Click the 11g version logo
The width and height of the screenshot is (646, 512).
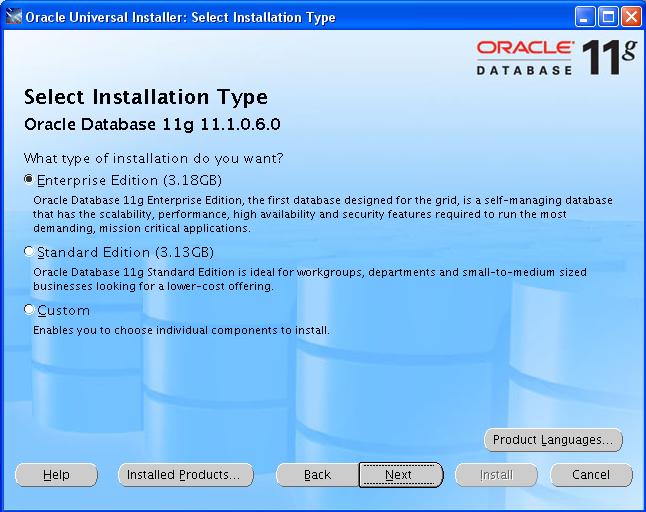tap(609, 58)
